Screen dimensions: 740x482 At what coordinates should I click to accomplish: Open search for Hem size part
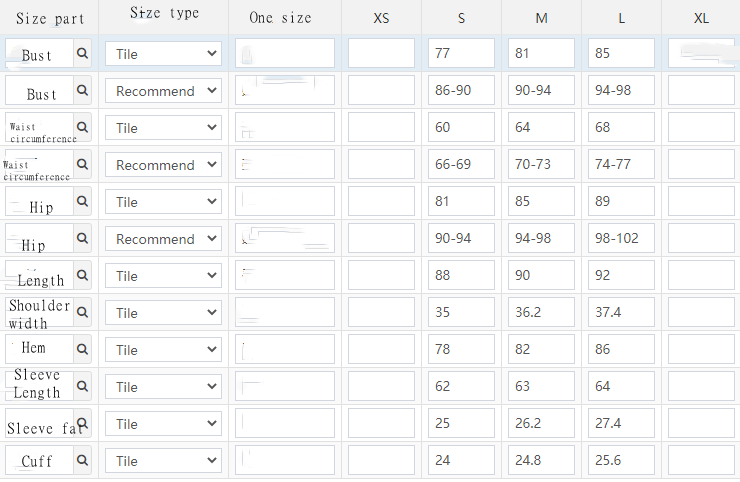(82, 350)
